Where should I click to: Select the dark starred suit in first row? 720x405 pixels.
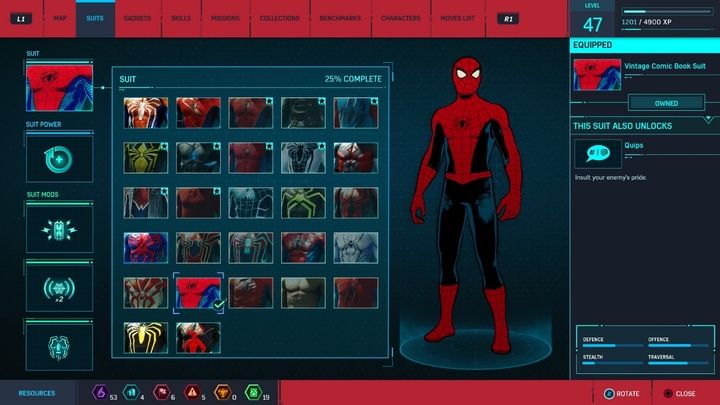(303, 112)
